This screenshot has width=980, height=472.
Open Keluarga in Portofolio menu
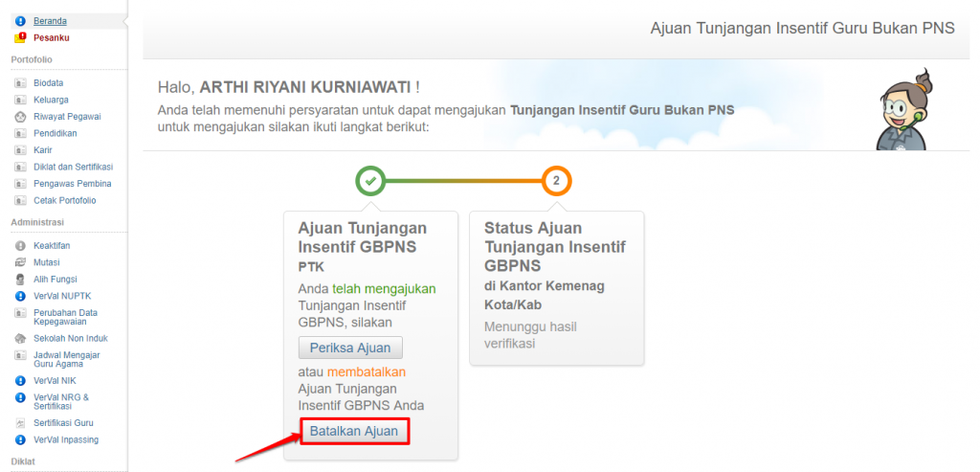tap(50, 100)
